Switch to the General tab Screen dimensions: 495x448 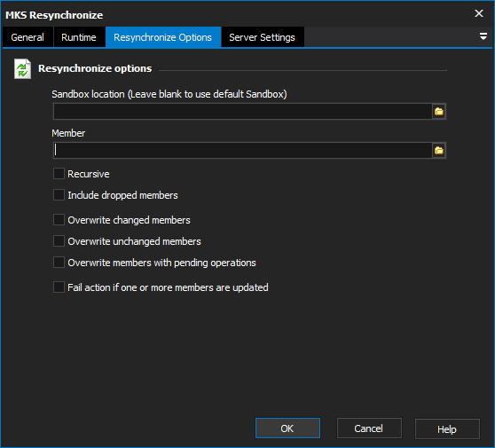click(27, 37)
